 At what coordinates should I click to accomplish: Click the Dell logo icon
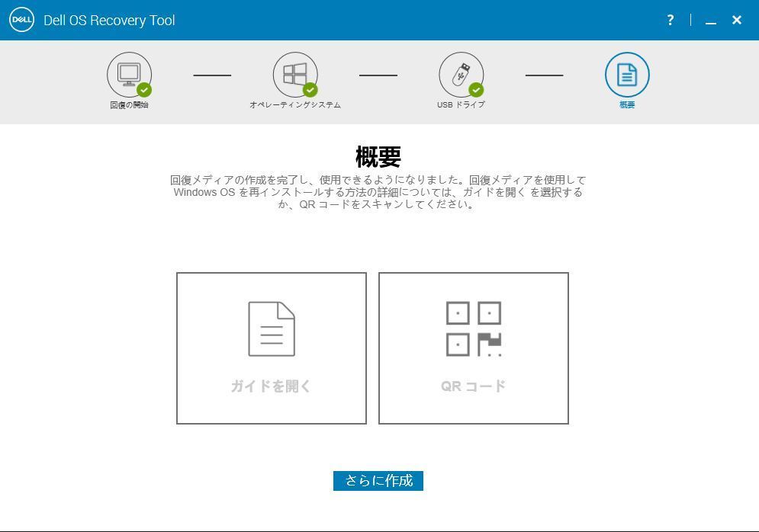point(22,20)
